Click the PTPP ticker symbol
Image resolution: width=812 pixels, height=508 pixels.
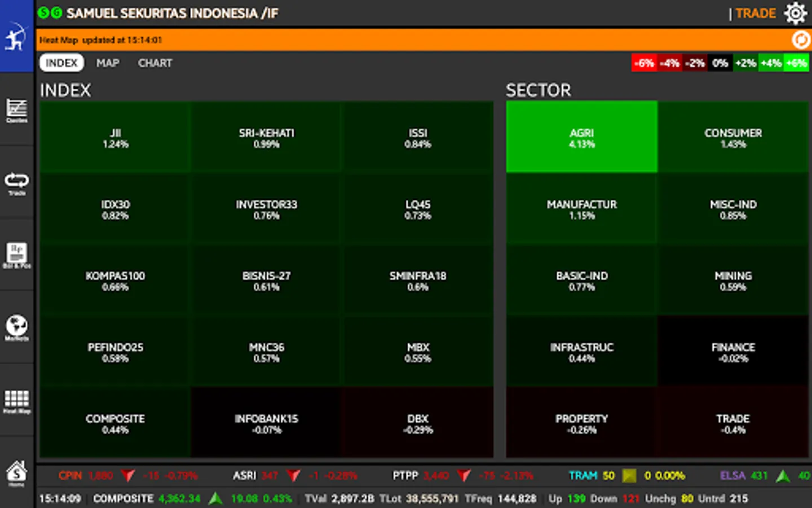click(405, 475)
